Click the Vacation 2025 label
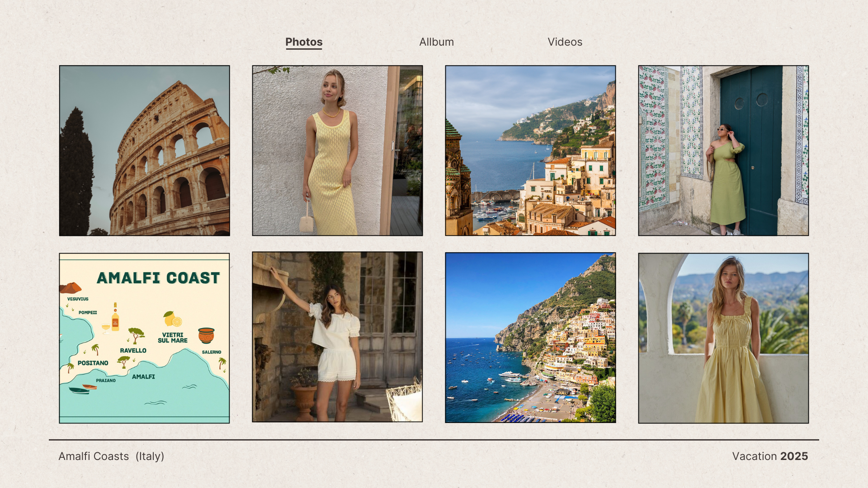Screen dimensions: 868x488 pyautogui.click(x=770, y=456)
